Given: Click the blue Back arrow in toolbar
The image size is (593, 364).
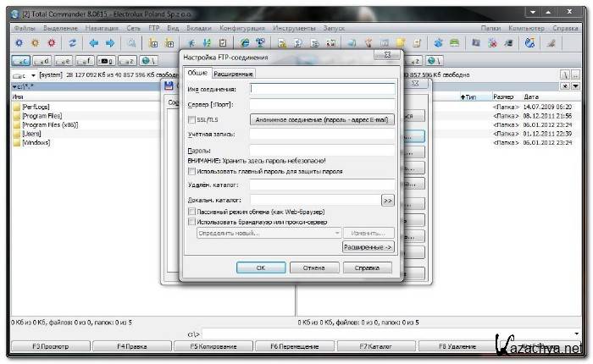Looking at the screenshot, I should (x=93, y=42).
